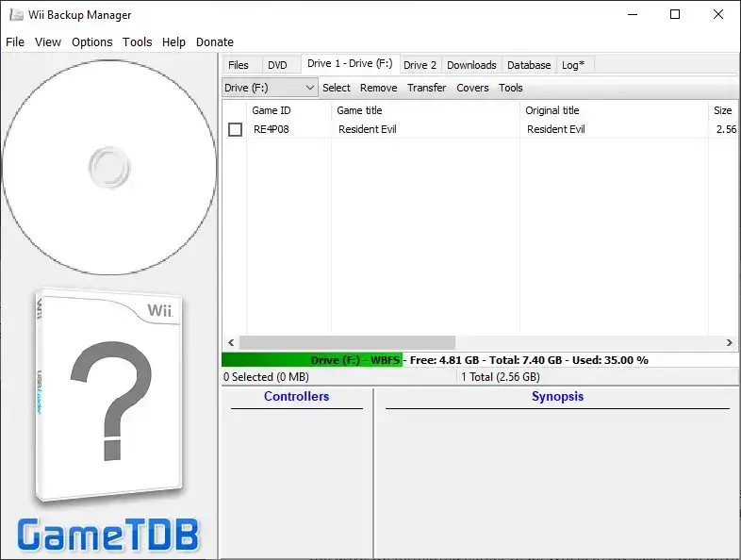This screenshot has height=560, width=741.
Task: Click the Resident Evil game title cell
Action: coord(368,129)
